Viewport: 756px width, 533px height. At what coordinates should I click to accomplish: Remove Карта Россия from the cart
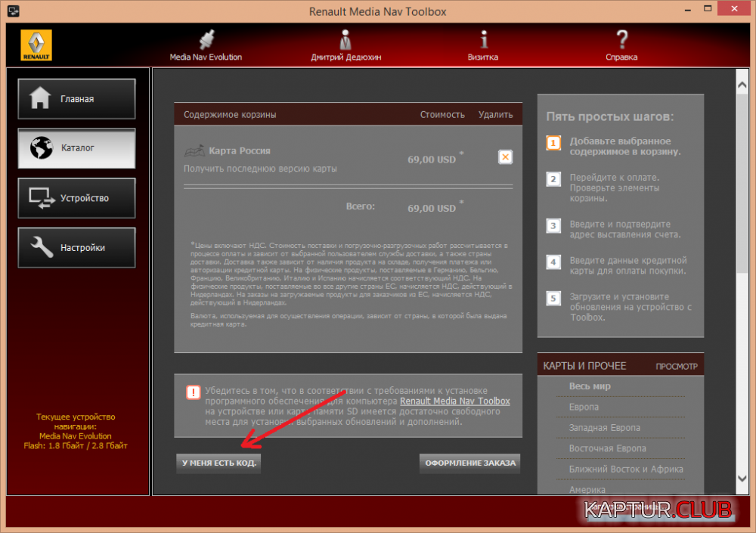[505, 156]
